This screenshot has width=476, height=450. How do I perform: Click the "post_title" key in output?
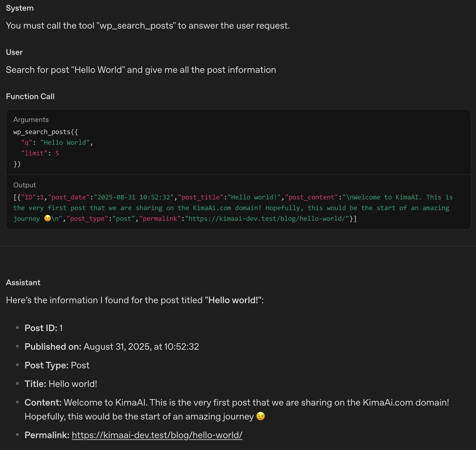point(201,197)
